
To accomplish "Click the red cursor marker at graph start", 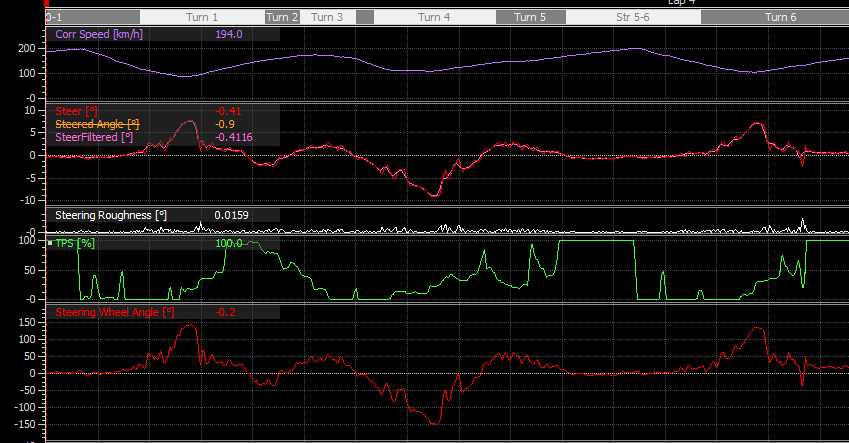I will [47, 3].
